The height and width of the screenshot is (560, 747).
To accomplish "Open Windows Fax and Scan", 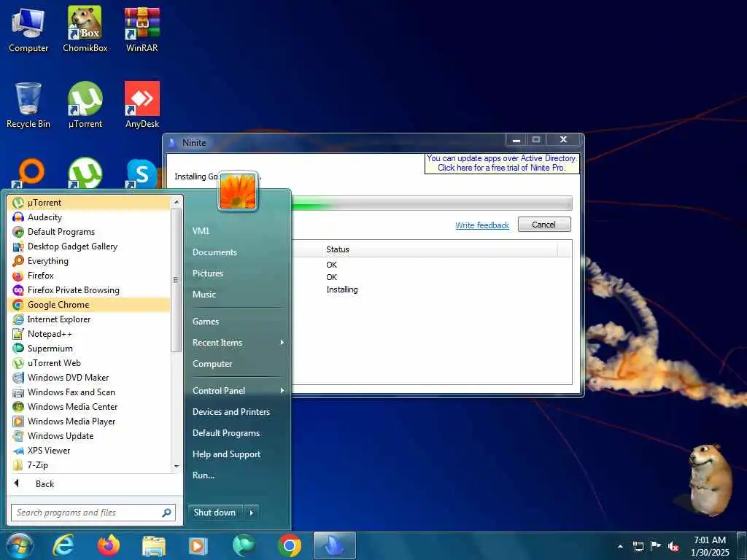I will [88, 392].
